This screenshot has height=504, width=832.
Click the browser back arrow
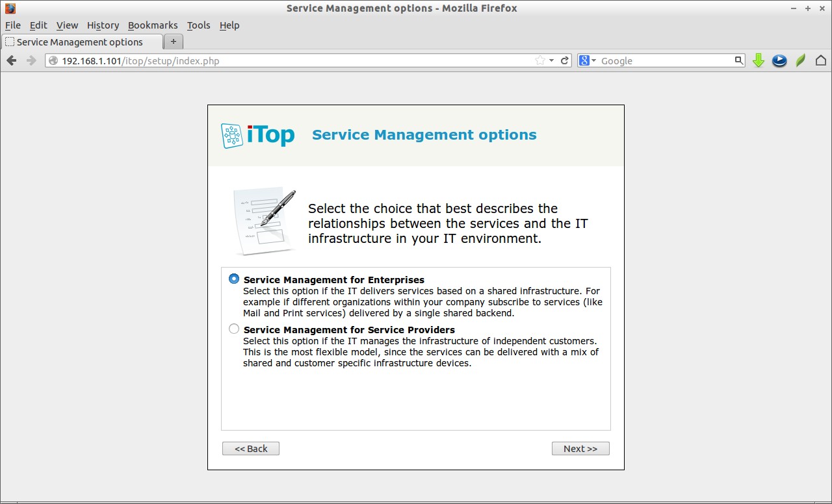[x=12, y=60]
